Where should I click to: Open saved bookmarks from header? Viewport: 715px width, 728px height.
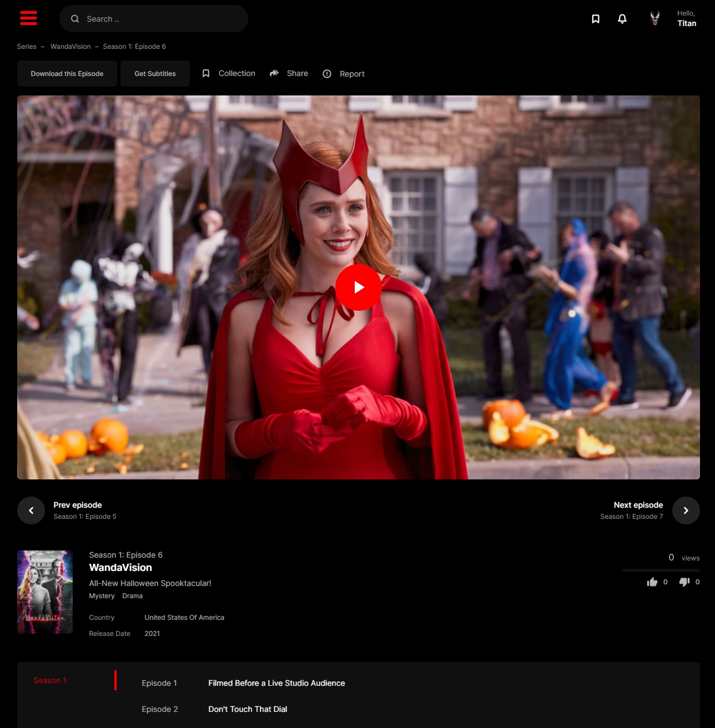coord(596,19)
